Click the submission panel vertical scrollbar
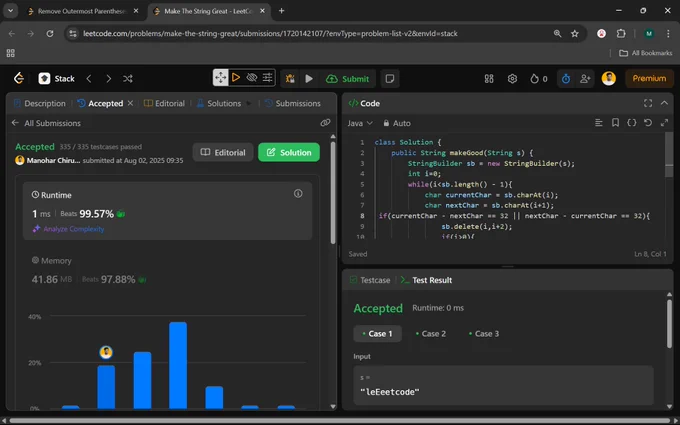Screen dimensions: 680x425 [x=333, y=193]
